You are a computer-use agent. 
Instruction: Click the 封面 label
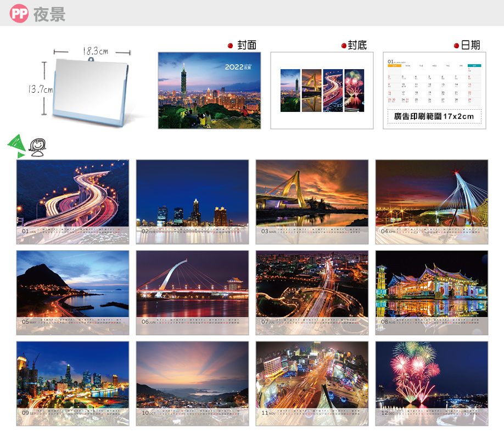[x=247, y=45]
